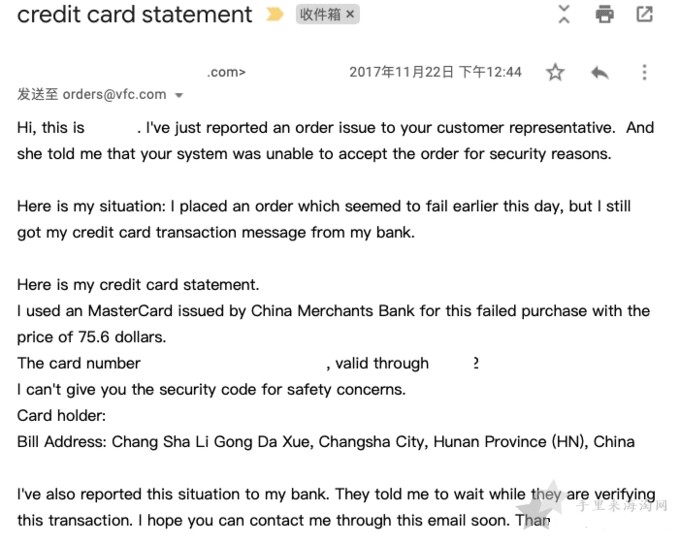This screenshot has height=544, width=680.
Task: Click the last paragraph about reporting to the bank
Action: coord(336,507)
